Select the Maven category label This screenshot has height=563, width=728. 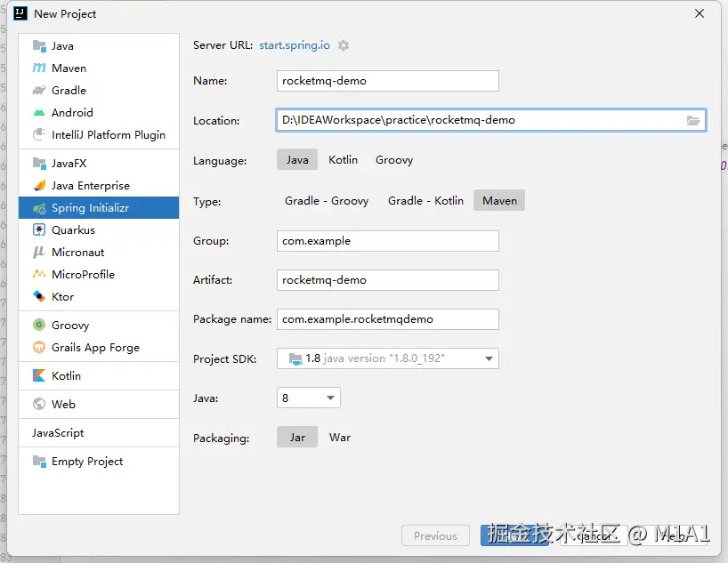tap(69, 68)
